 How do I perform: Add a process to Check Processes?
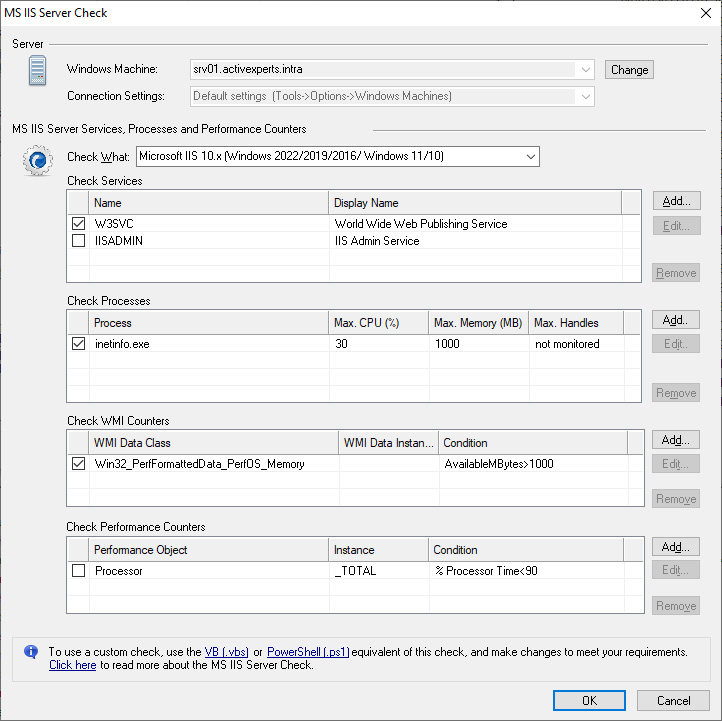click(675, 320)
